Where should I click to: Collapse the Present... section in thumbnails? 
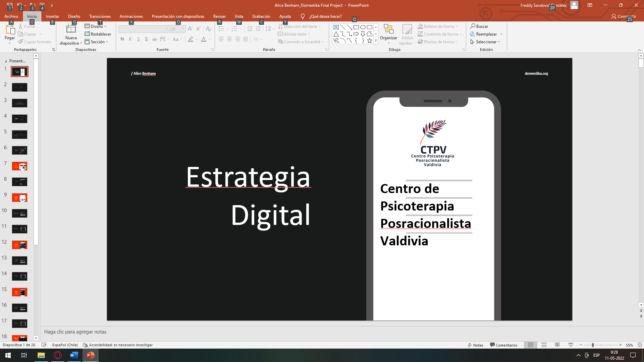tap(6, 61)
